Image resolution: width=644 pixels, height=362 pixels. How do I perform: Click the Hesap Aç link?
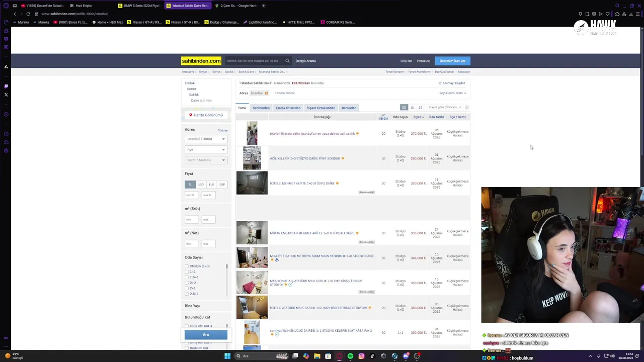(424, 61)
